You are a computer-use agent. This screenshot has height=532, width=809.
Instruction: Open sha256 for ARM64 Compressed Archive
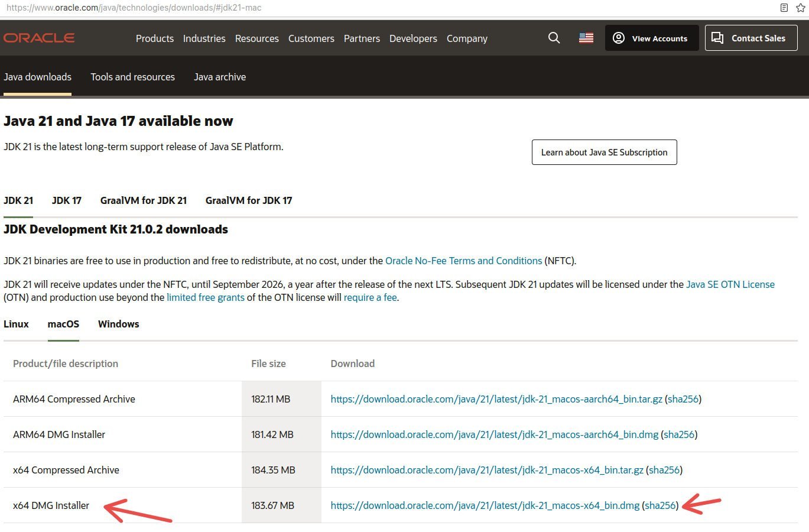(683, 399)
